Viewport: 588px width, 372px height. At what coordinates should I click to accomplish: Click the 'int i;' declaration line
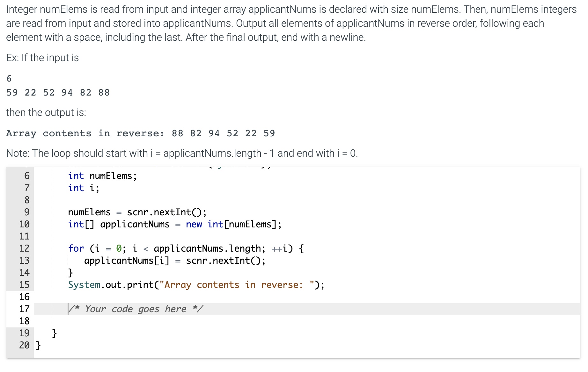[x=84, y=188]
